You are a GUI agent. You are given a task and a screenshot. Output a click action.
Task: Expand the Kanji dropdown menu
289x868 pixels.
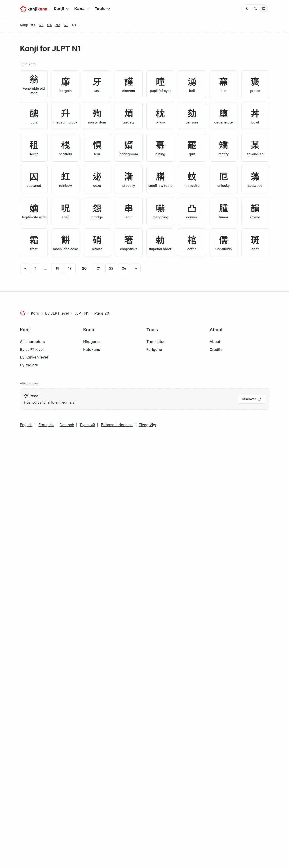pyautogui.click(x=61, y=9)
